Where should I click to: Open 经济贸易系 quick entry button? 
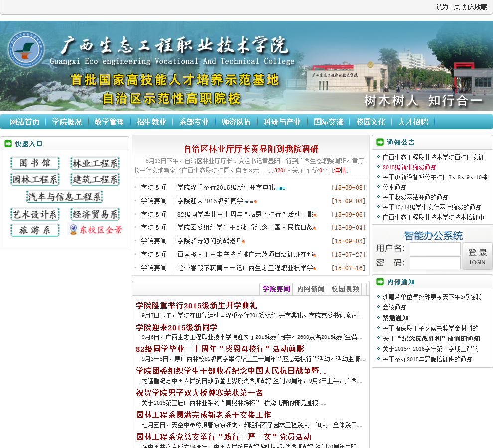coord(95,214)
